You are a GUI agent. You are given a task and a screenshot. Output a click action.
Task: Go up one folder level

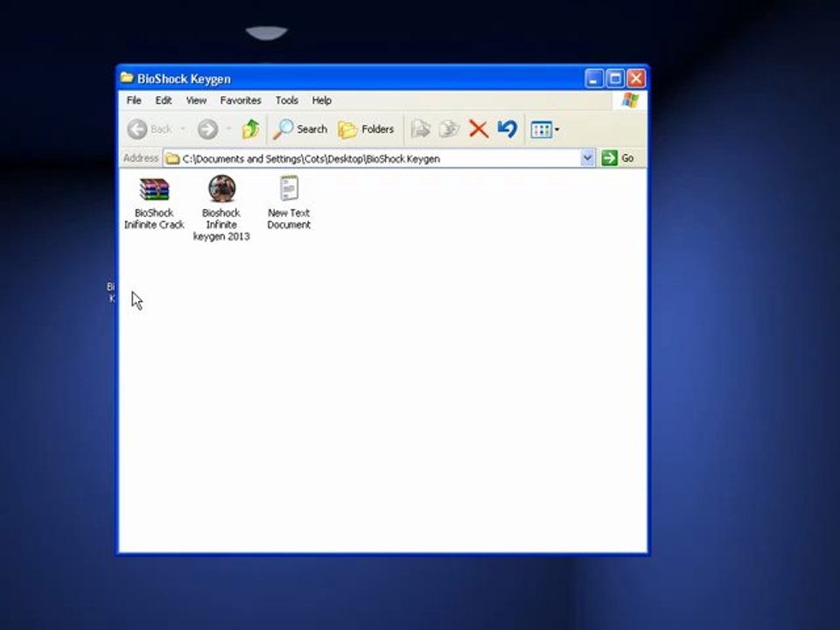[250, 129]
